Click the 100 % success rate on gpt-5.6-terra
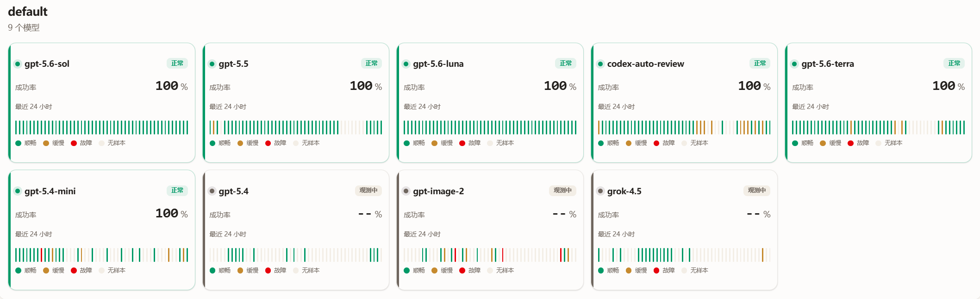Screen dimensions: 980x299 pyautogui.click(x=949, y=86)
